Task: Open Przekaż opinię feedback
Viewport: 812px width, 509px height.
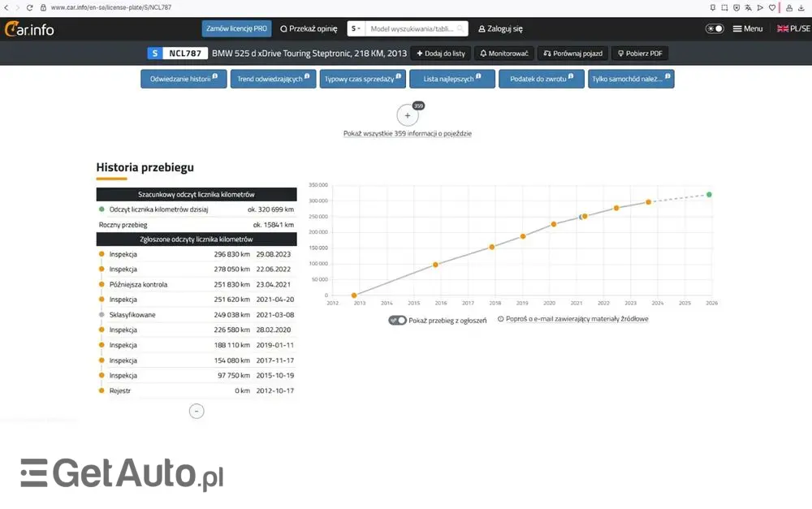Action: [309, 28]
